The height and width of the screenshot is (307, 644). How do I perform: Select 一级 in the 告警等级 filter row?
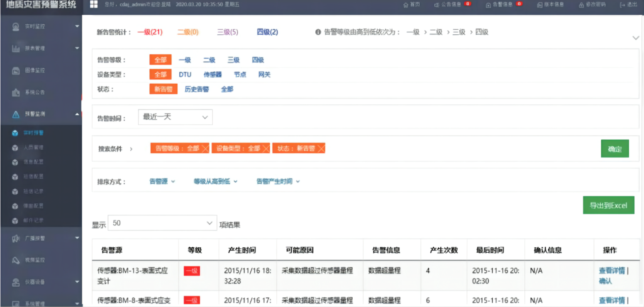(x=185, y=60)
